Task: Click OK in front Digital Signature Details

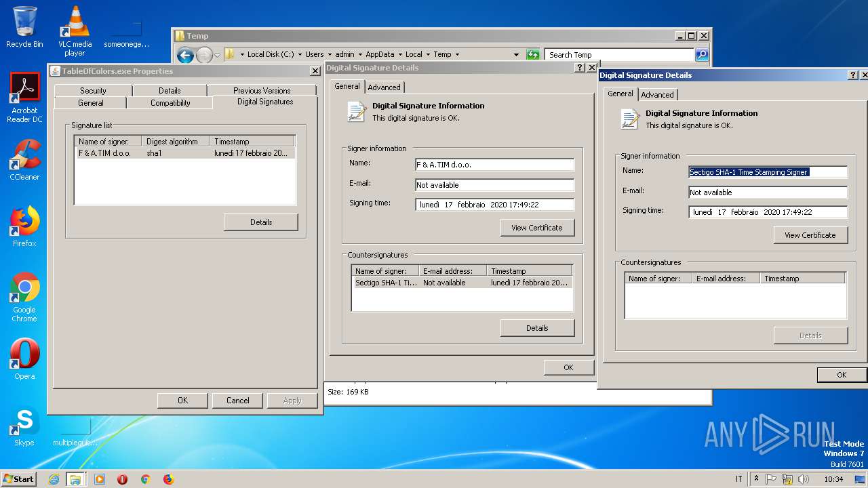Action: [x=842, y=375]
